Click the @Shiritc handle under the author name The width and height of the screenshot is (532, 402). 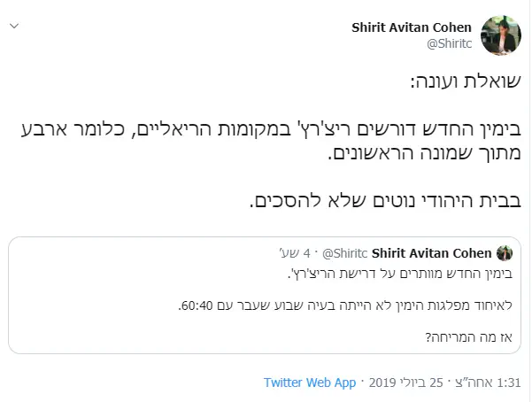pyautogui.click(x=451, y=43)
